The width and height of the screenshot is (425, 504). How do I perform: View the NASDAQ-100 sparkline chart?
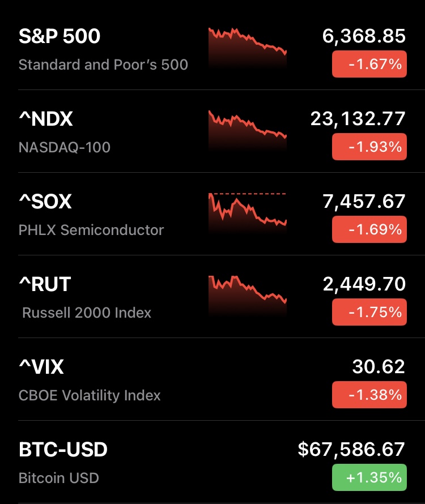248,131
